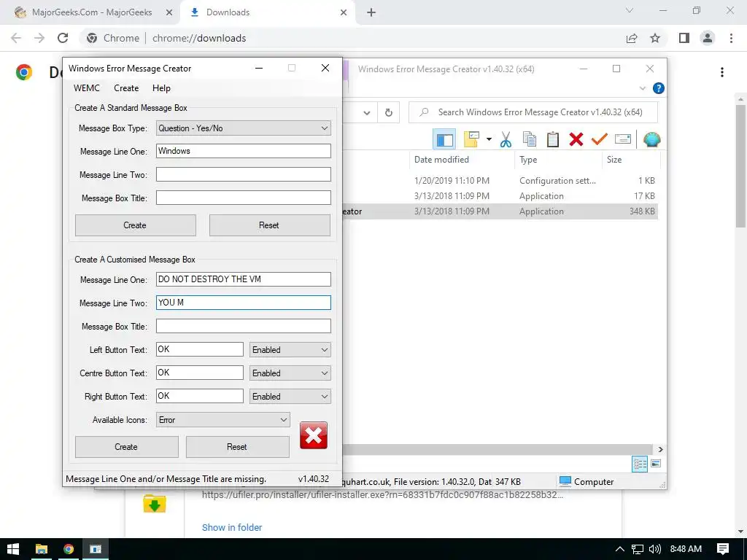This screenshot has width=747, height=560.
Task: Click the red X Delete icon
Action: coord(576,139)
